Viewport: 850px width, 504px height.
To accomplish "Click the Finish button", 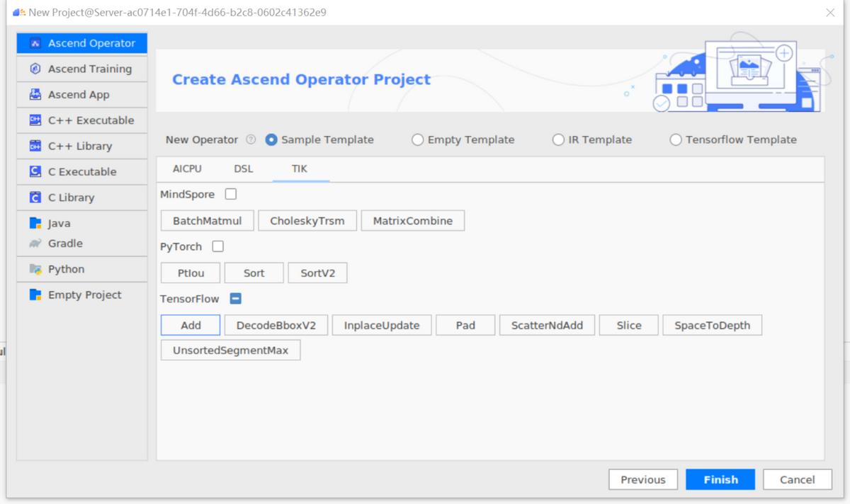I will 720,479.
